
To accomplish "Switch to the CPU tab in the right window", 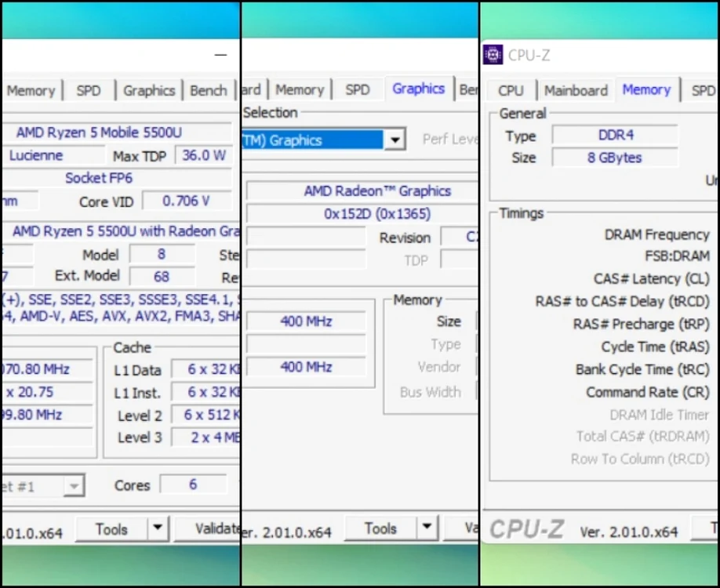I will 511,90.
